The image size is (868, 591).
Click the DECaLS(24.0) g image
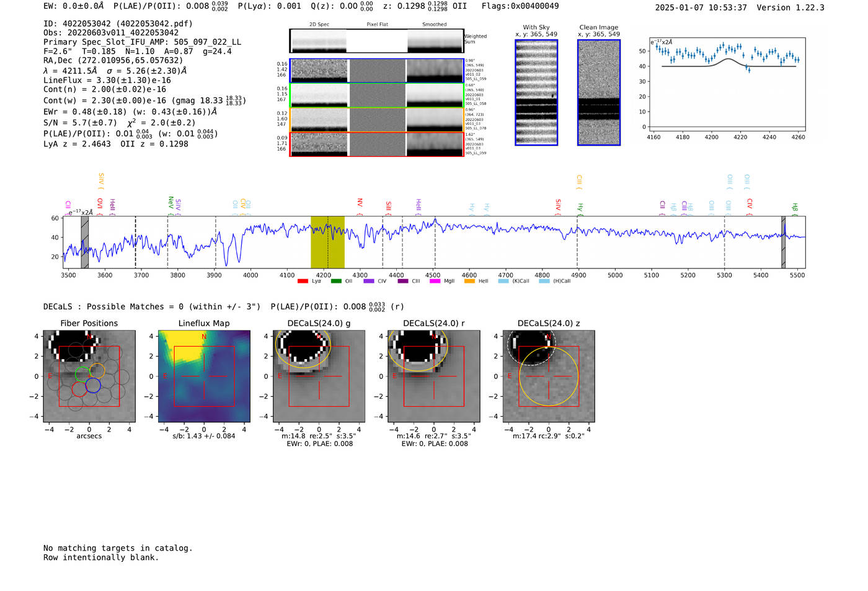[x=319, y=376]
